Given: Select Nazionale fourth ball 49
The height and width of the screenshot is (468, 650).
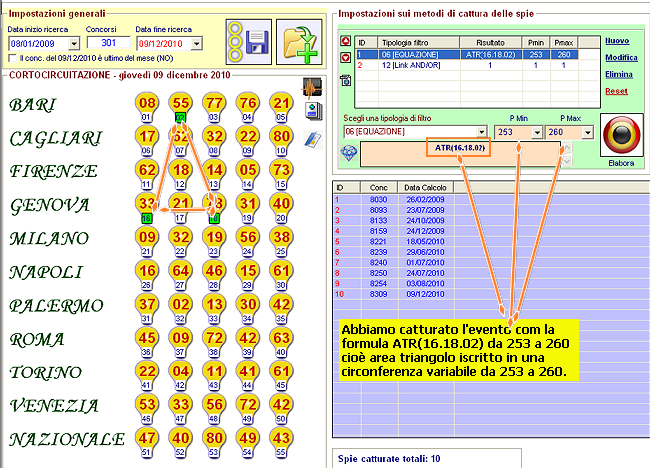Looking at the screenshot, I should point(248,438).
